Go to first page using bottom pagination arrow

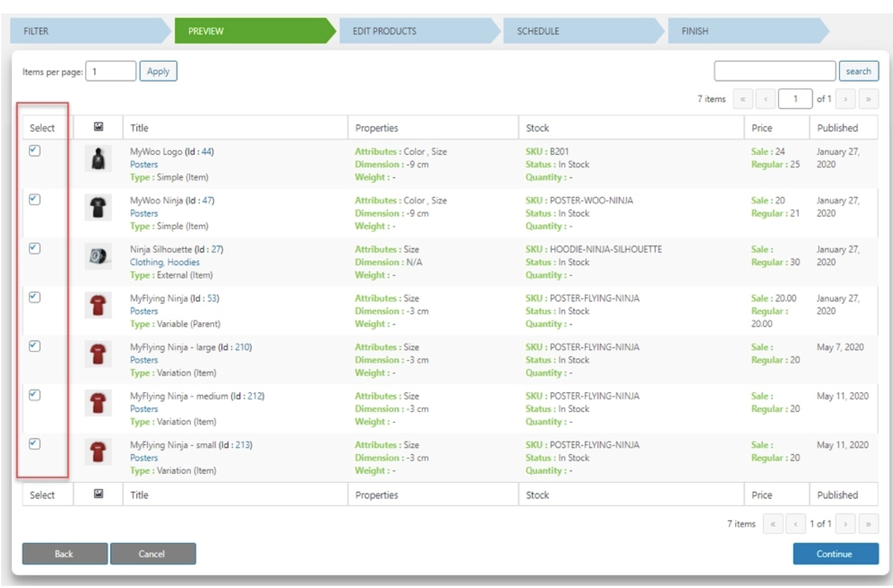tap(773, 523)
